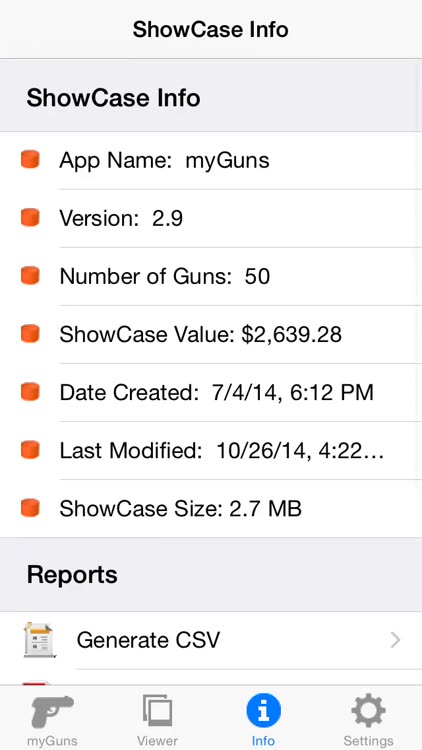Tap the Generate CSV report icon
The width and height of the screenshot is (422, 750).
pos(40,640)
